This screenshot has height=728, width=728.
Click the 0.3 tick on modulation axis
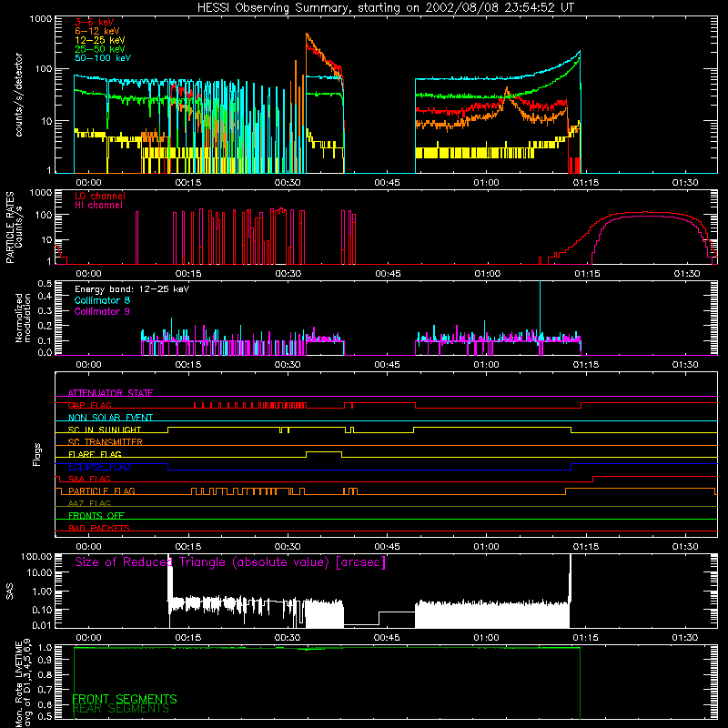45,311
